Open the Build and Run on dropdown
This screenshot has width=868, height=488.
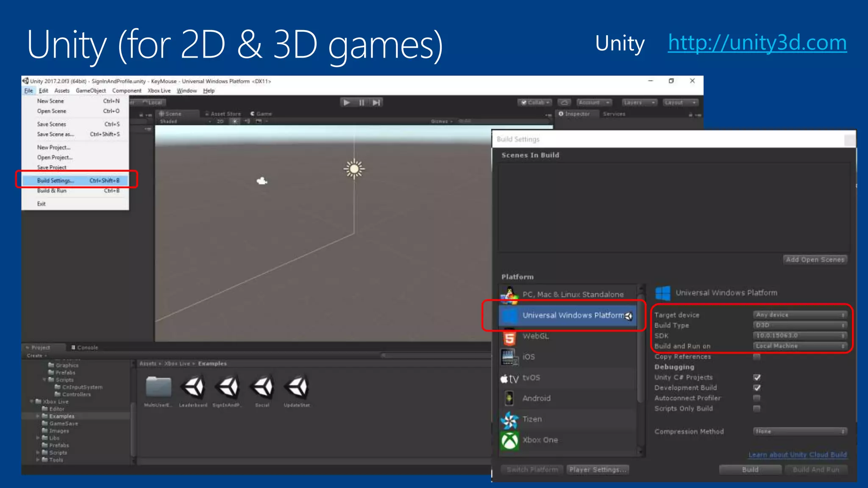[800, 346]
